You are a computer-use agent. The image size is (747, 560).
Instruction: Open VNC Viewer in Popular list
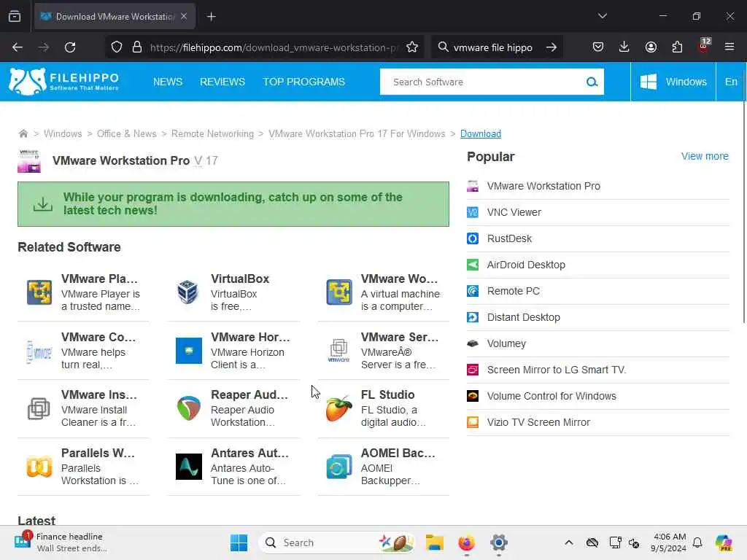514,212
